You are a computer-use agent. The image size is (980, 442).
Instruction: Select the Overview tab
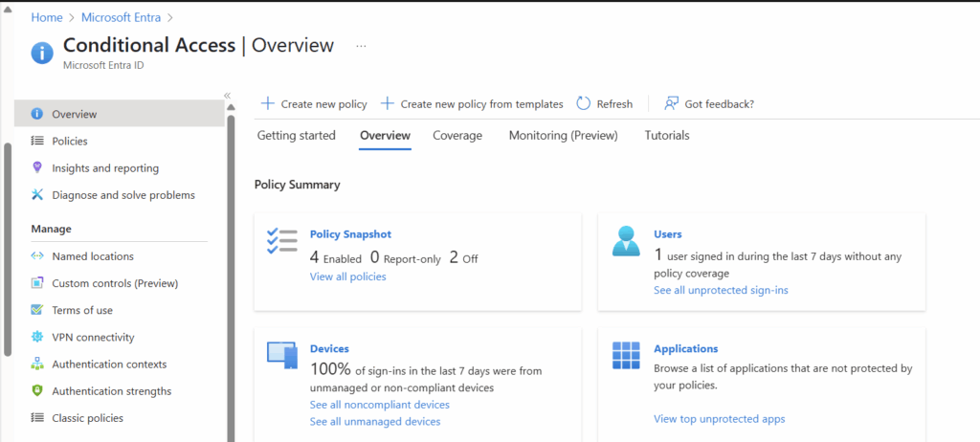click(x=385, y=135)
